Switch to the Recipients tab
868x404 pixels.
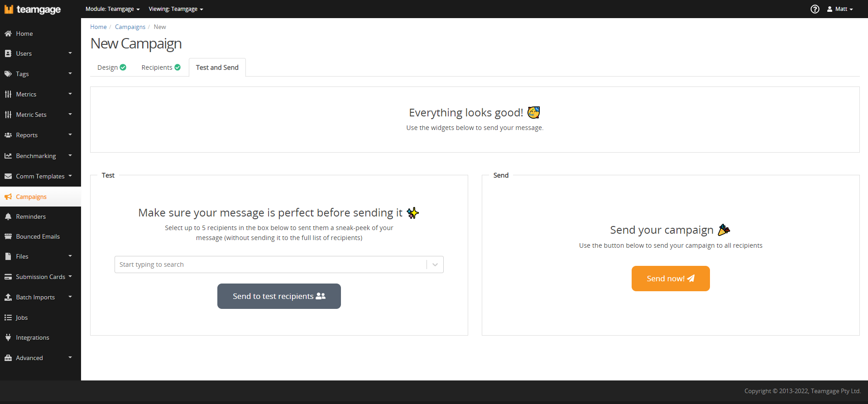[x=161, y=67]
